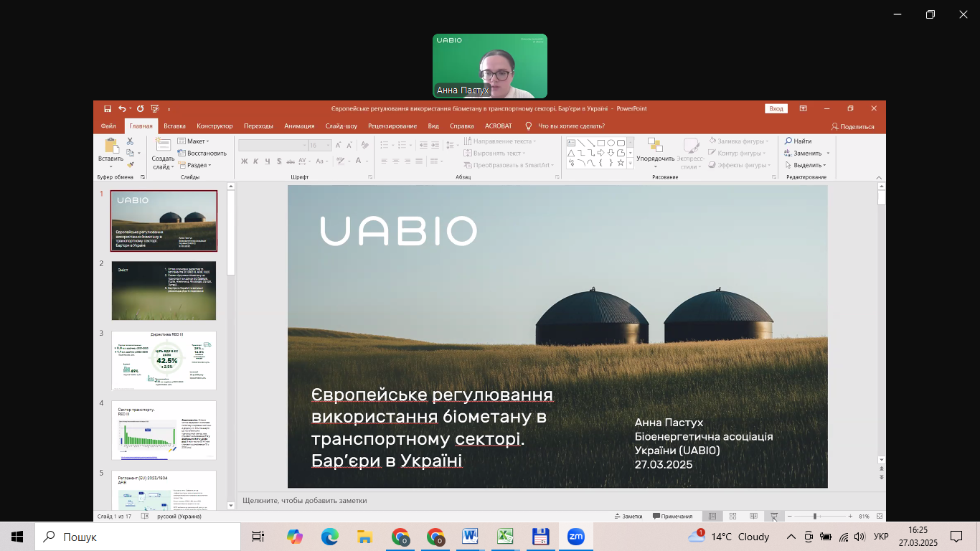980x551 pixels.
Task: Toggle bold (Ж) formatting
Action: [x=244, y=161]
